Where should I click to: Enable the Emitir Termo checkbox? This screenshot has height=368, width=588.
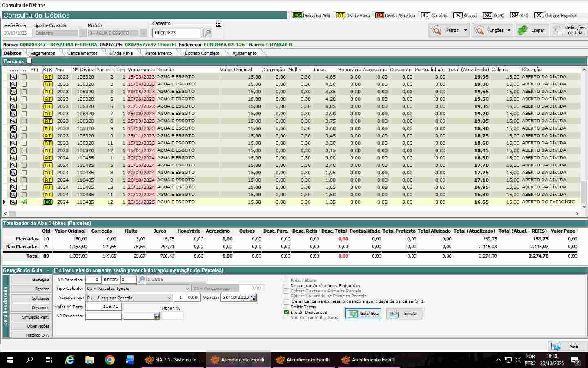[x=286, y=307]
